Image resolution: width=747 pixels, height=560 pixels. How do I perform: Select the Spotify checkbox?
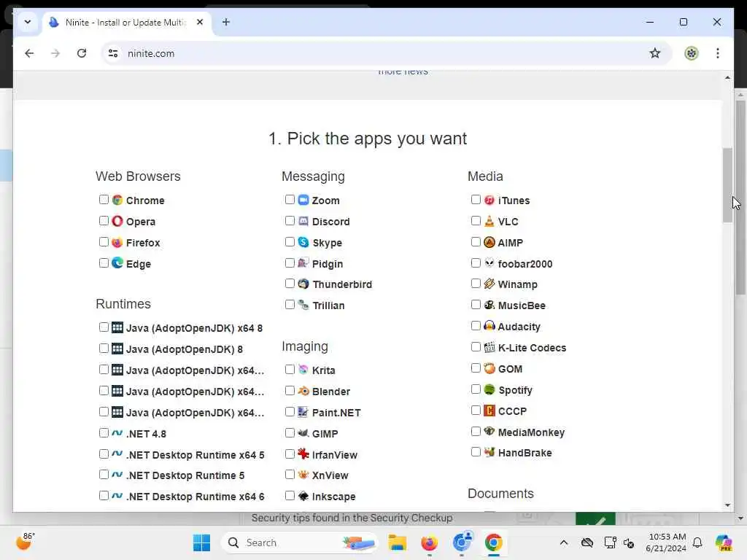coord(476,389)
